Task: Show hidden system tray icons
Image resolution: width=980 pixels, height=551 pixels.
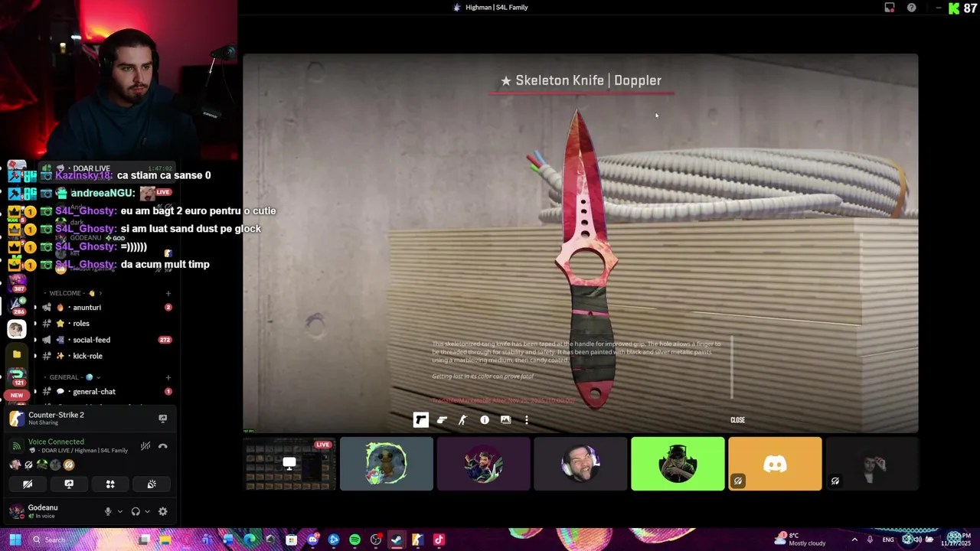Action: pos(854,540)
